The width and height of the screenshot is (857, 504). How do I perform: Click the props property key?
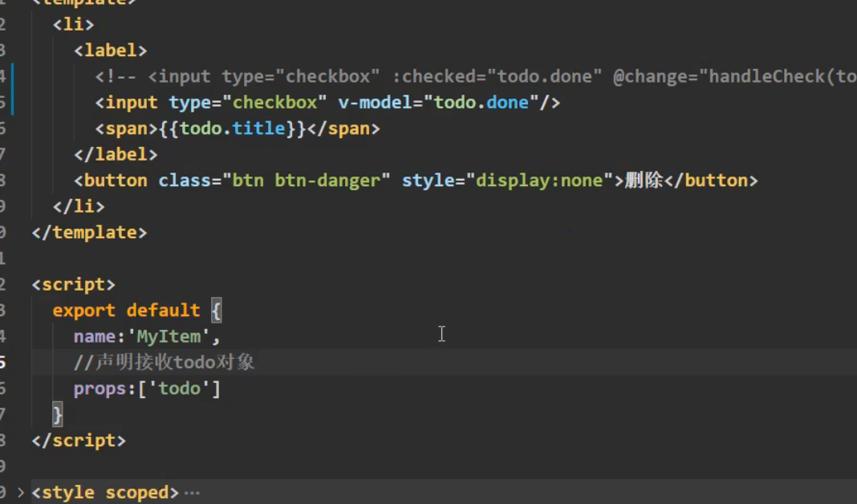pos(100,388)
